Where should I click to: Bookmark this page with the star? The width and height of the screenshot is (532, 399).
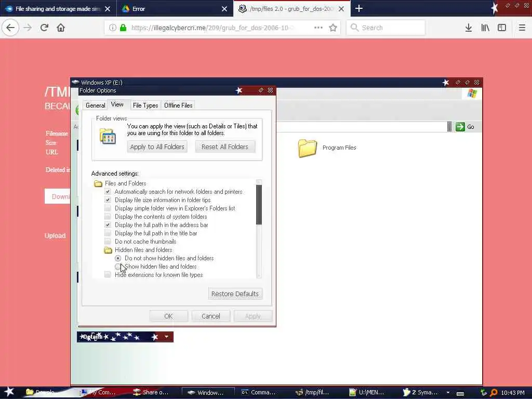(x=333, y=28)
